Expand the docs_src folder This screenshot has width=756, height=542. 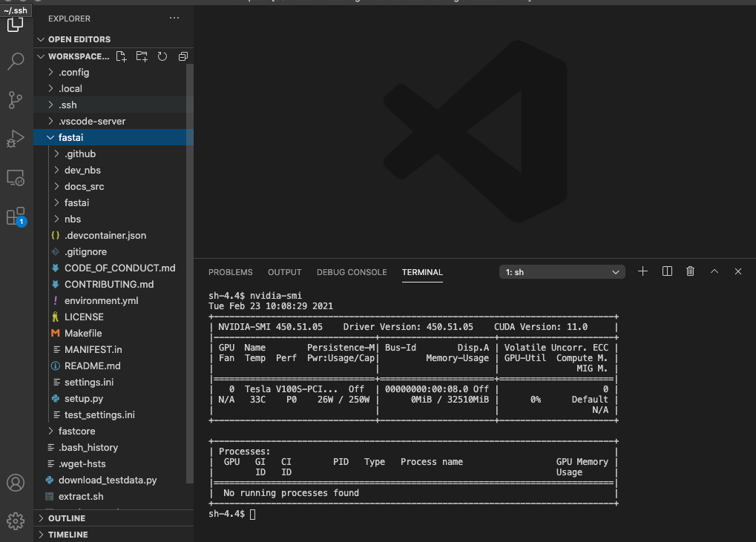click(x=114, y=186)
